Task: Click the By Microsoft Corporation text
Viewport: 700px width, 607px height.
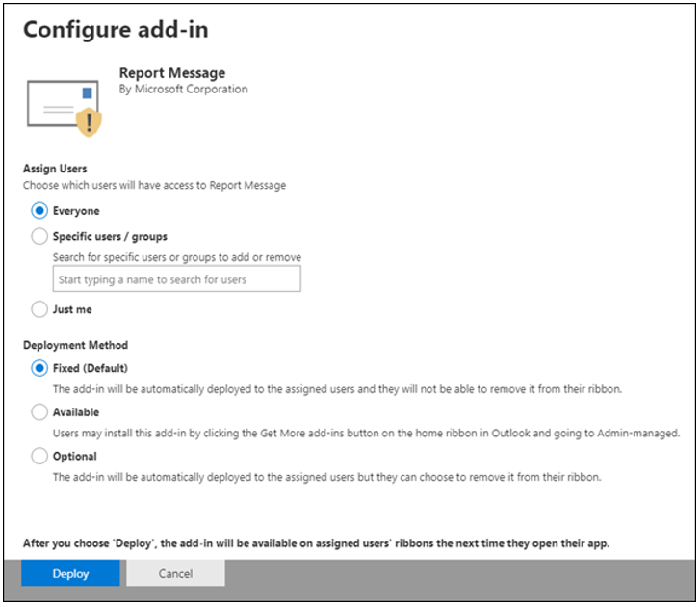Action: 184,90
